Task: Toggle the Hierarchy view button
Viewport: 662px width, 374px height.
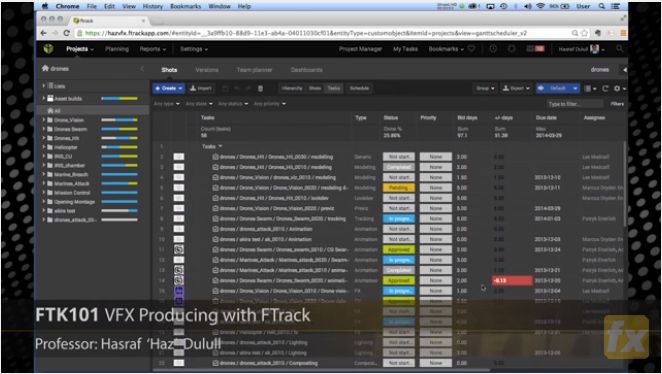Action: coord(292,88)
